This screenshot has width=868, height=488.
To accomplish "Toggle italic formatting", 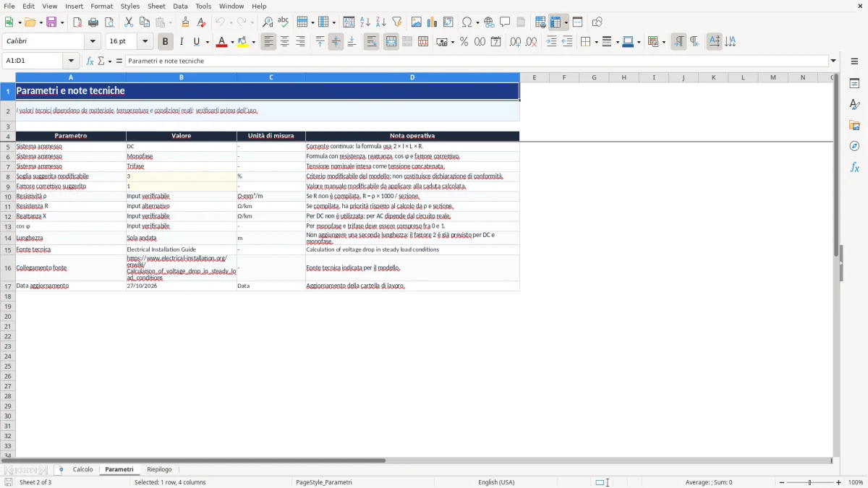I will 182,42.
